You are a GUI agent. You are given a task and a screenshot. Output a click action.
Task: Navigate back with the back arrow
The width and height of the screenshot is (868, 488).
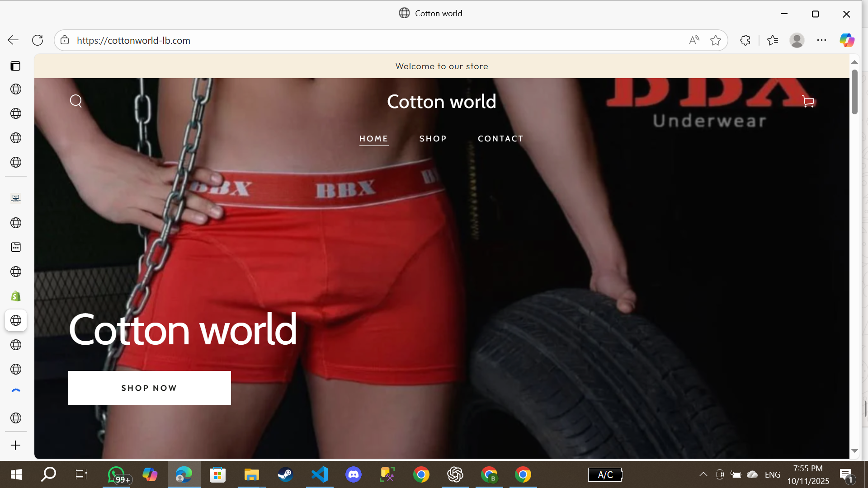13,40
